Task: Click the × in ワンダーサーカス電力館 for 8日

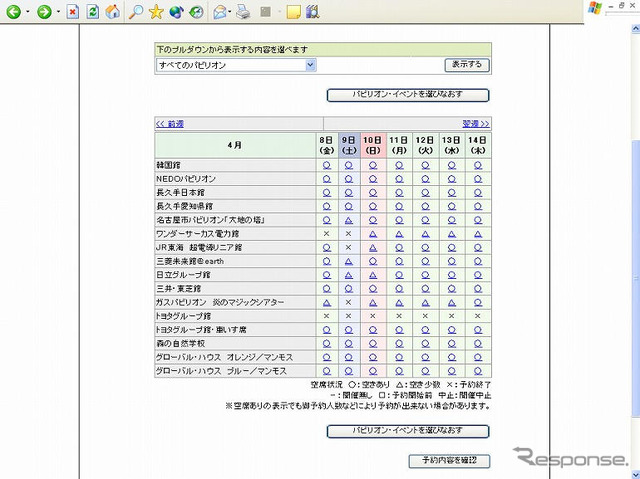Action: click(327, 234)
